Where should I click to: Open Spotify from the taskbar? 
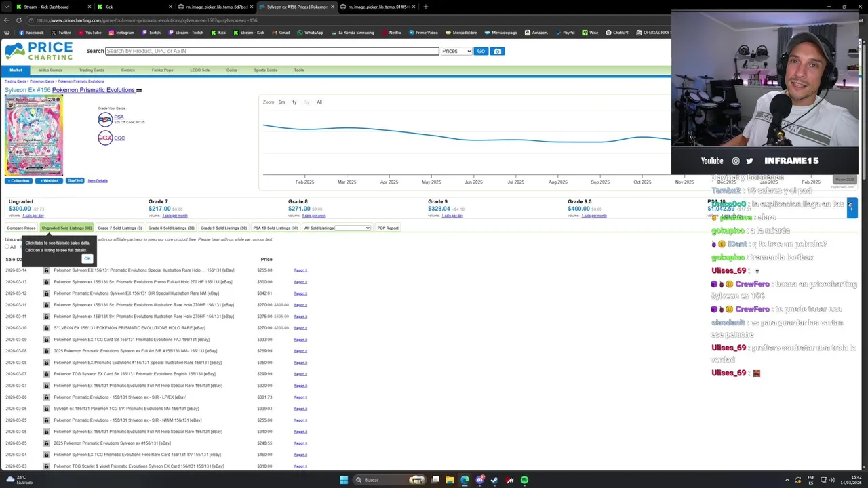pyautogui.click(x=524, y=480)
